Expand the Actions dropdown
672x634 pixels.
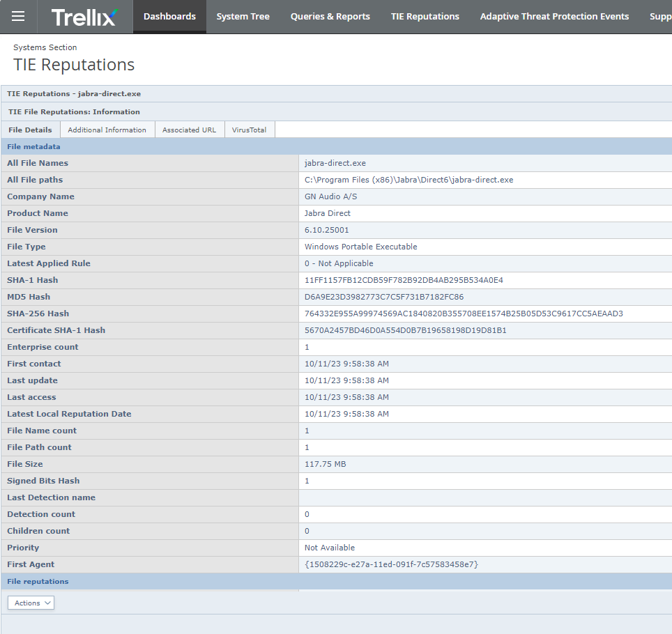[x=31, y=603]
